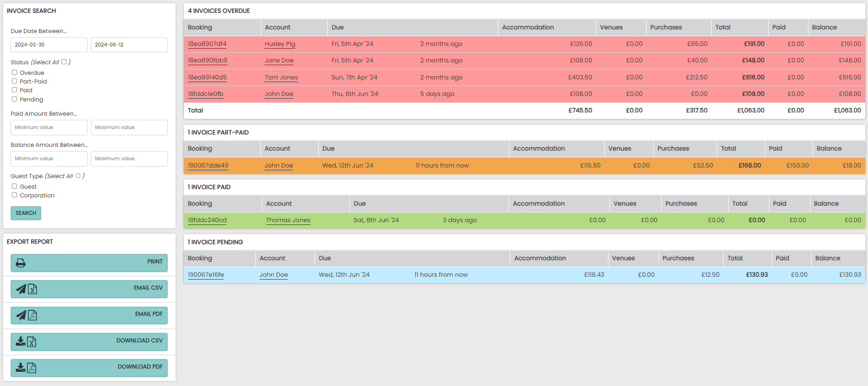Image resolution: width=868 pixels, height=386 pixels.
Task: Open pending booking 190067e16fe
Action: pos(206,275)
